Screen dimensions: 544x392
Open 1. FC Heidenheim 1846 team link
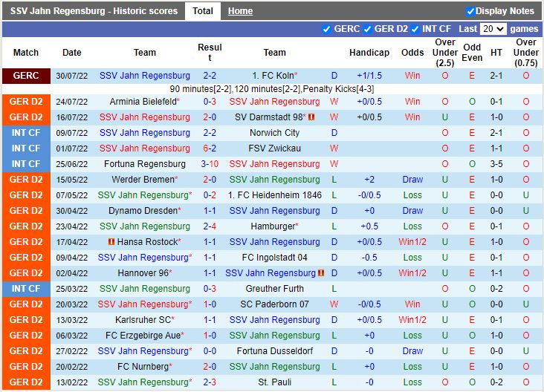[274, 195]
